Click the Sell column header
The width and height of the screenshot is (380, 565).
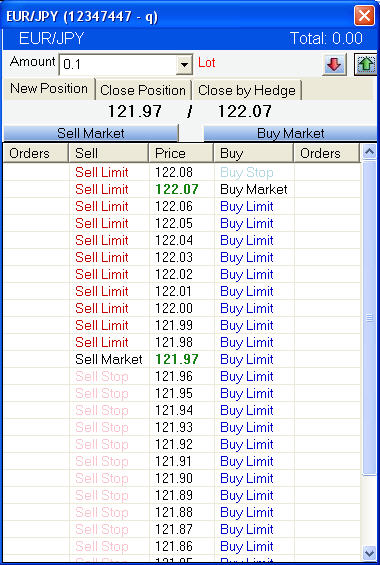click(108, 153)
